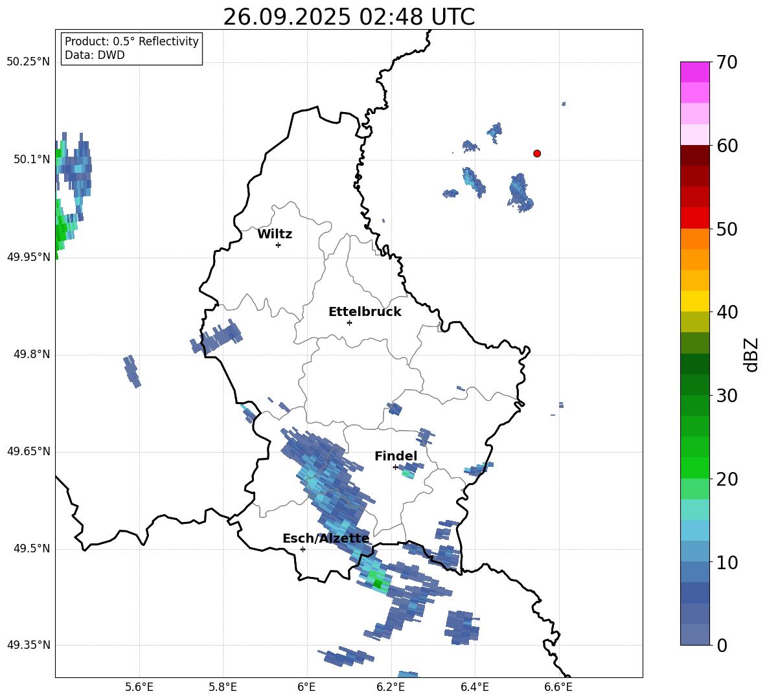Click the 6.6°E longitude label
The height and width of the screenshot is (700, 767).
558,687
